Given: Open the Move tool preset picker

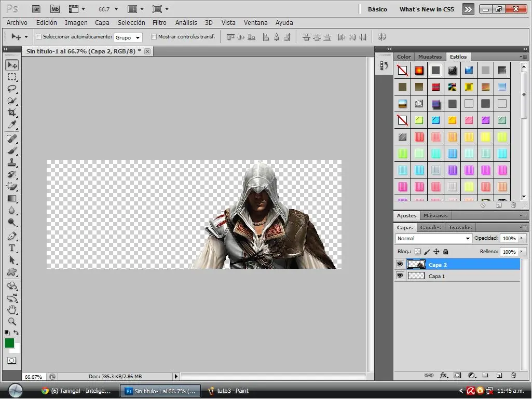Looking at the screenshot, I should tap(26, 37).
